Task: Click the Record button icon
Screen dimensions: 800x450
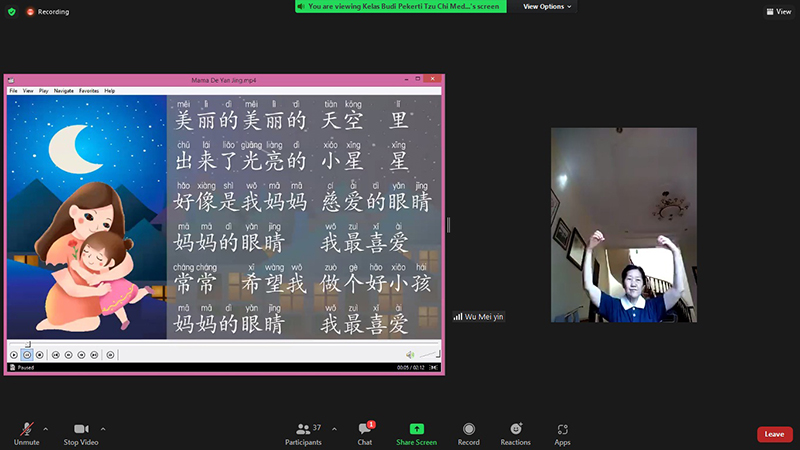Action: pyautogui.click(x=469, y=429)
